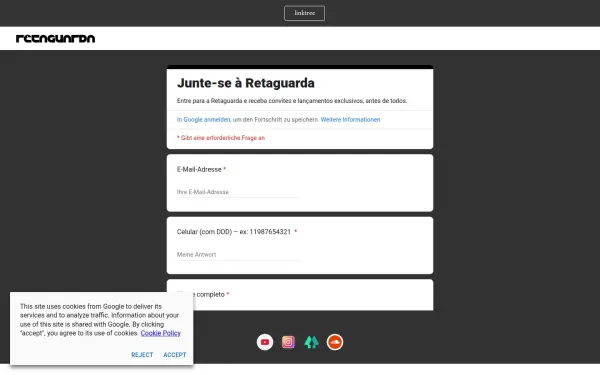
Task: Click the 'Junte-se à Retaguarda' form title
Action: pyautogui.click(x=246, y=83)
